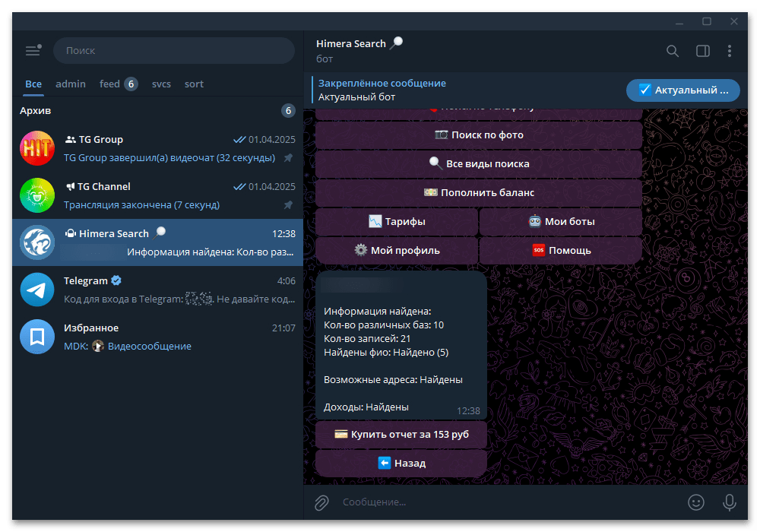Click the Мой профиль button
This screenshot has width=760, height=532.
pos(397,251)
